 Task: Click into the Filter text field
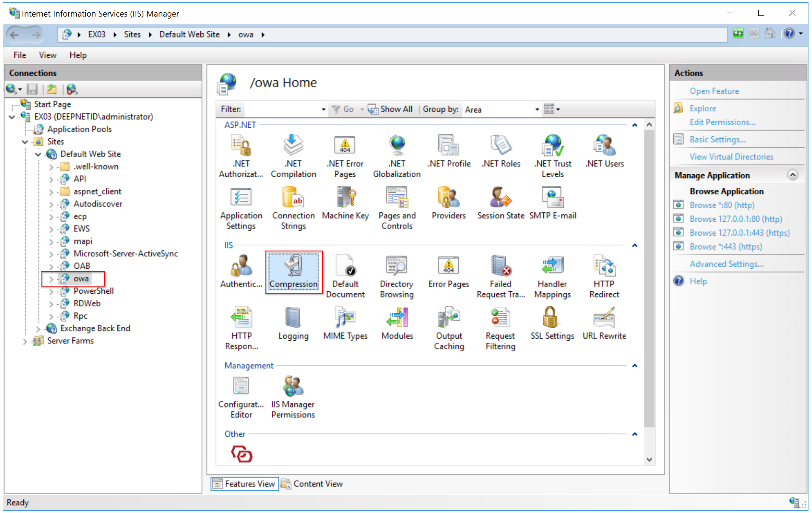(x=282, y=109)
